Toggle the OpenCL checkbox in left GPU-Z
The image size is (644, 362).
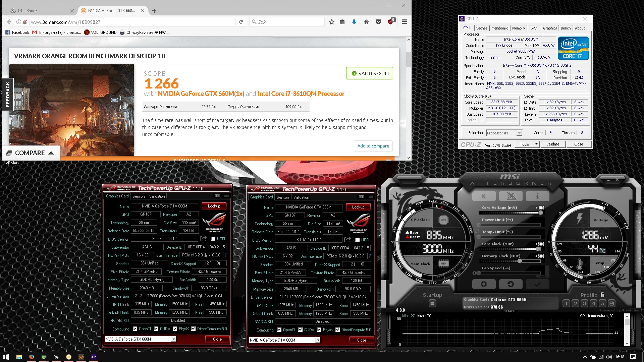click(x=135, y=329)
